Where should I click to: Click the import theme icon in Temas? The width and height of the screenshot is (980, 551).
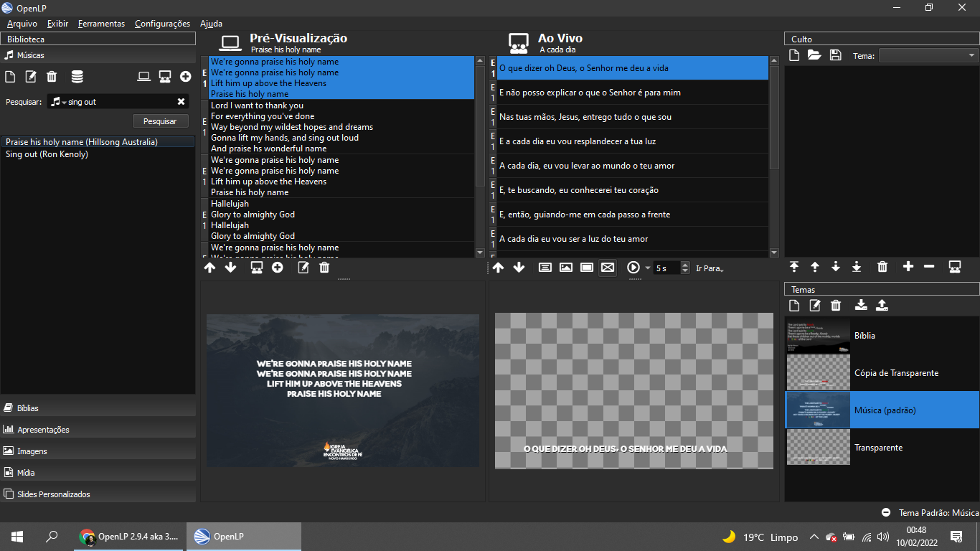(x=861, y=305)
